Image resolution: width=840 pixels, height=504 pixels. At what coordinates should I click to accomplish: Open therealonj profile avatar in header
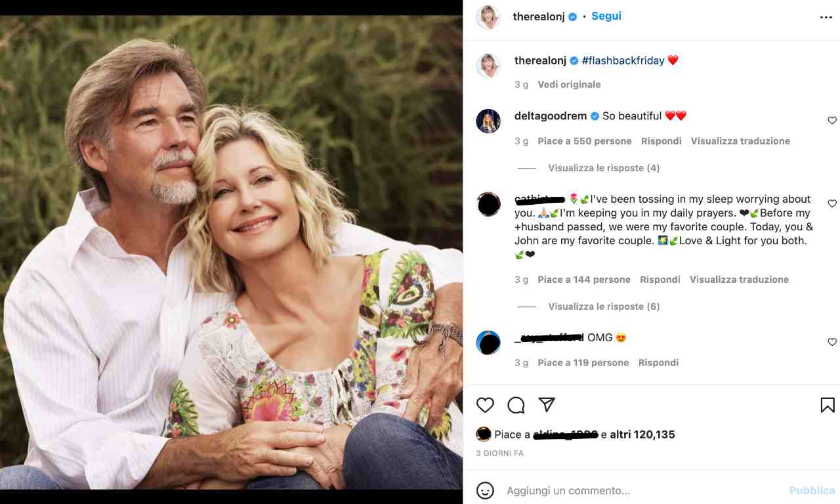point(488,18)
